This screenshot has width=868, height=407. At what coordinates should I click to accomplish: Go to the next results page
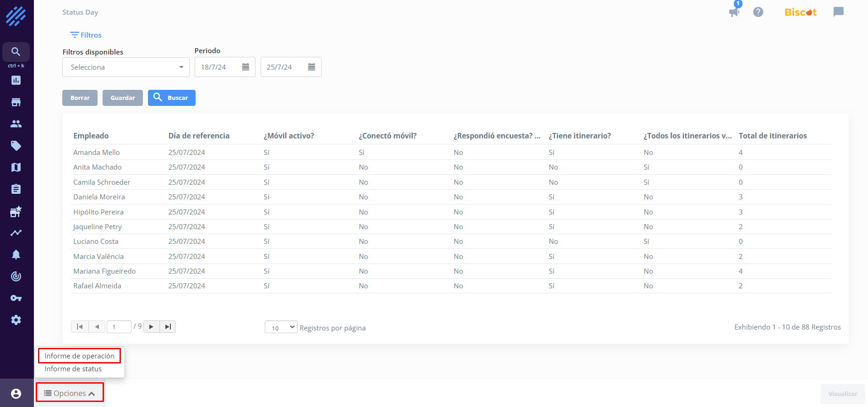pos(151,327)
